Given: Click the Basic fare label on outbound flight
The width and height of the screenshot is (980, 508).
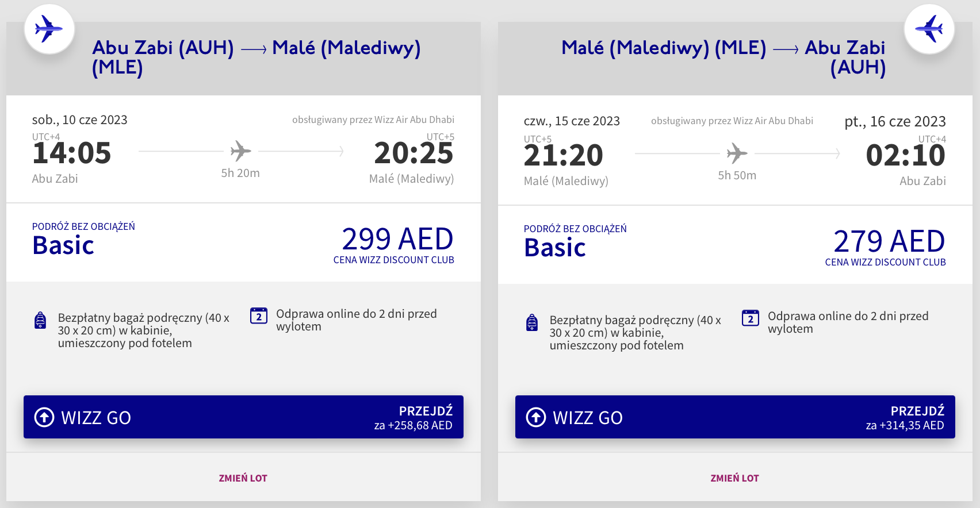Looking at the screenshot, I should coord(63,245).
